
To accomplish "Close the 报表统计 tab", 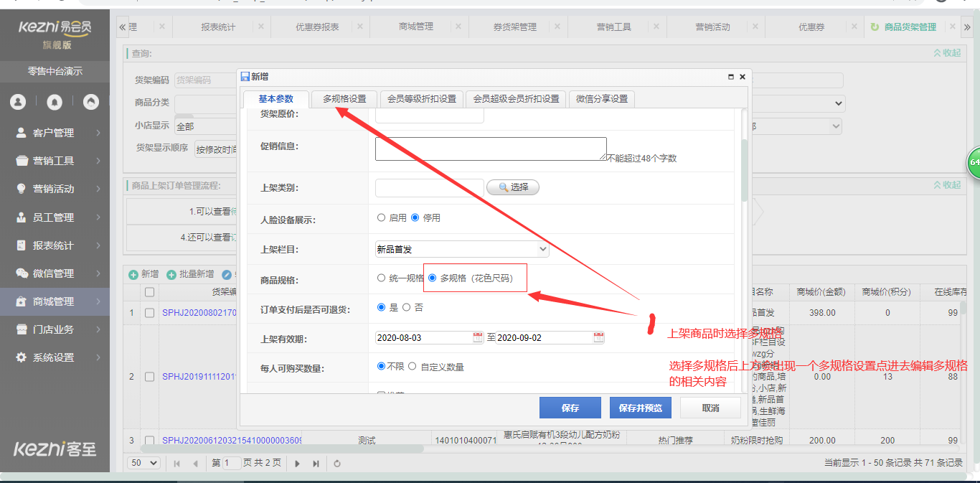I will pyautogui.click(x=260, y=27).
